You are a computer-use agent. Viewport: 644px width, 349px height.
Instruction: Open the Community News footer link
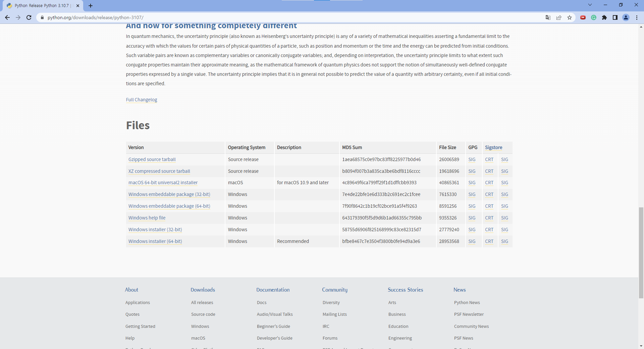point(472,326)
